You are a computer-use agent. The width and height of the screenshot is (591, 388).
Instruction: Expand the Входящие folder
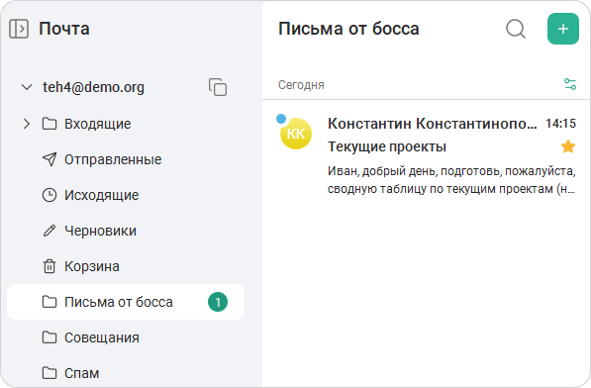click(26, 124)
